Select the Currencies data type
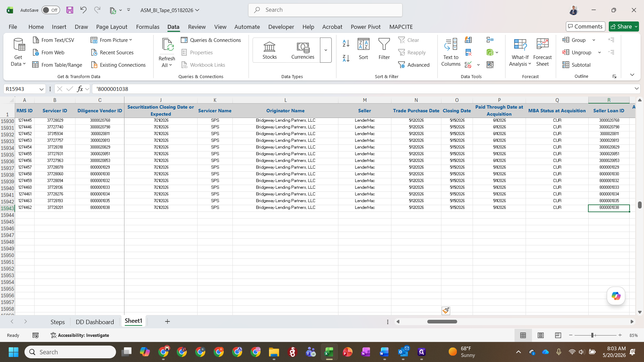The height and width of the screenshot is (362, 644). click(x=303, y=50)
